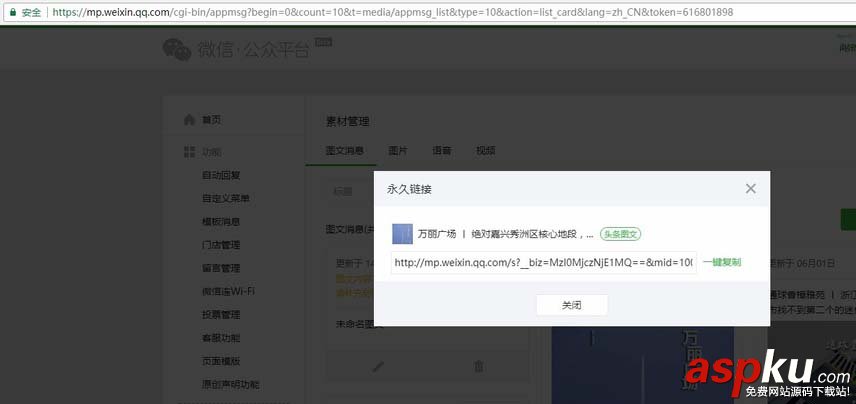The image size is (856, 404).
Task: Select the permanent link URL field
Action: coord(544,263)
